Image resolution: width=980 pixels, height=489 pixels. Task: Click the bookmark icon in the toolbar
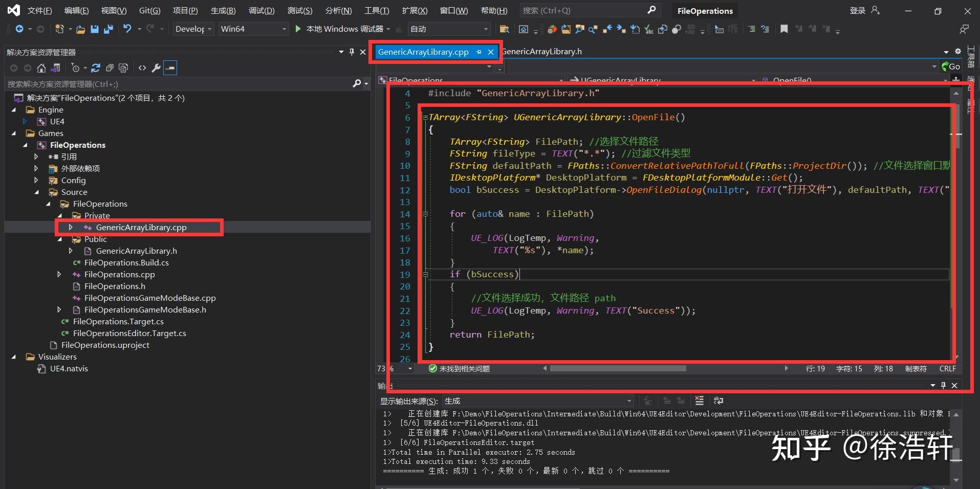784,29
